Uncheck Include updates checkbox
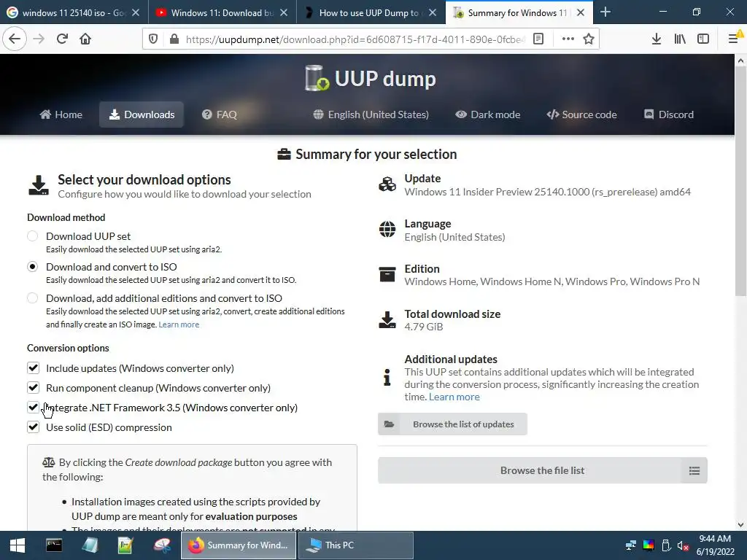Image resolution: width=747 pixels, height=560 pixels. point(33,367)
